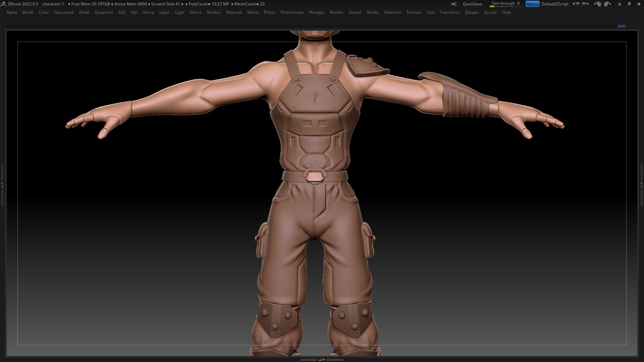
Task: Toggle the AC control in the top bar
Action: point(454,4)
